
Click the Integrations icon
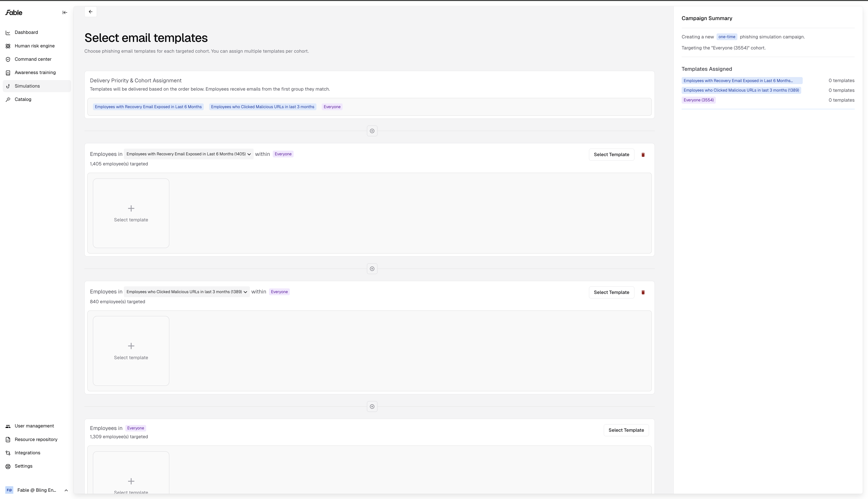click(8, 453)
